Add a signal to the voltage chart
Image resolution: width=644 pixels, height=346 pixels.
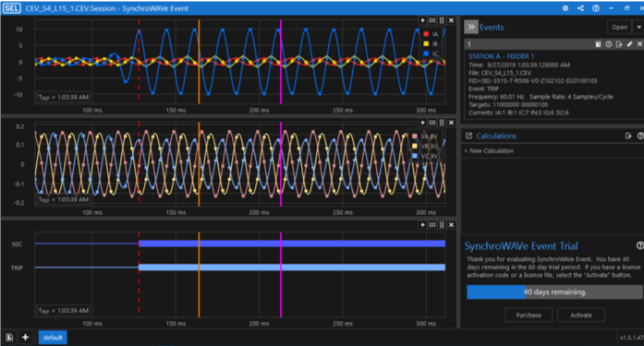pyautogui.click(x=422, y=123)
